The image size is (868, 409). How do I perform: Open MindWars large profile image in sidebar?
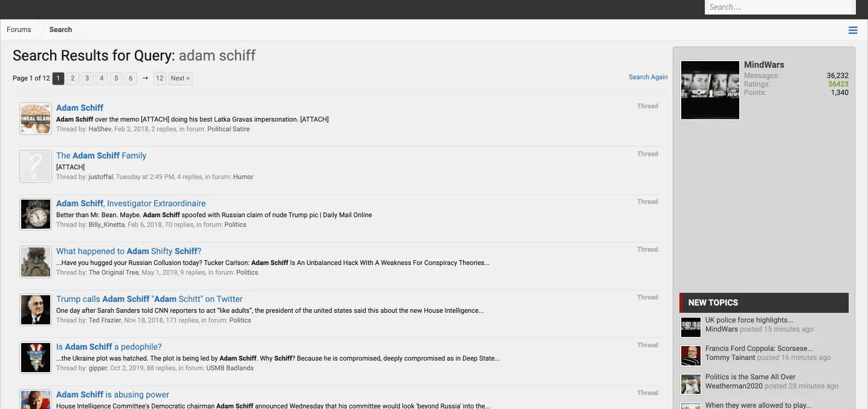[710, 90]
